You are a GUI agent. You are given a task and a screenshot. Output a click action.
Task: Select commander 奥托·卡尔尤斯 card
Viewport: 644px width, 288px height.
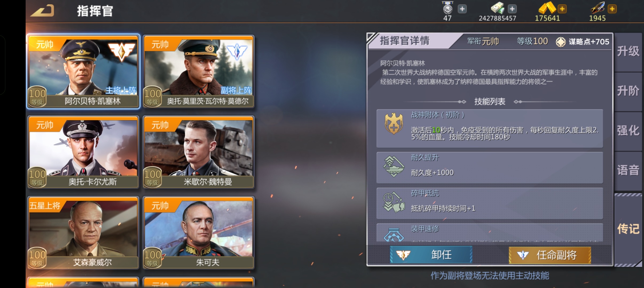tap(83, 152)
